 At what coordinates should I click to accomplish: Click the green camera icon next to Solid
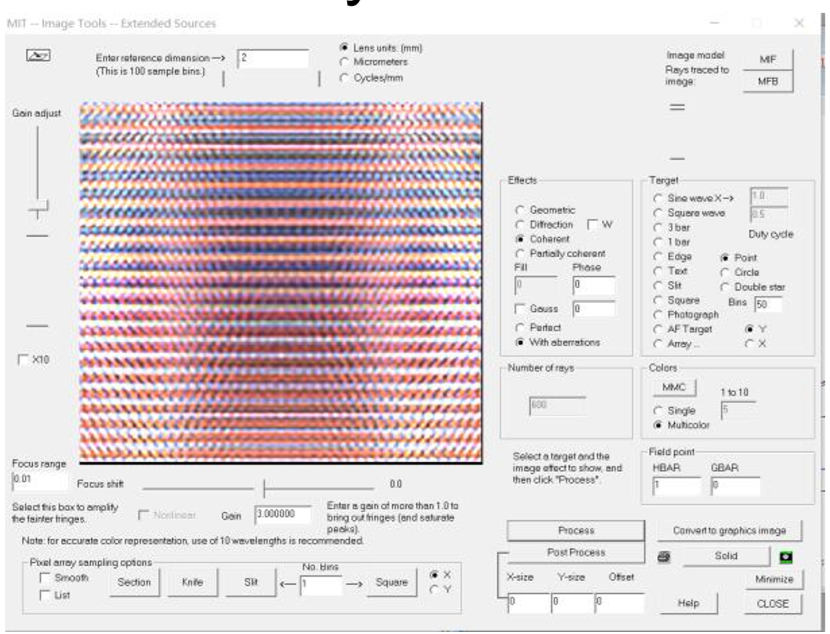point(786,555)
